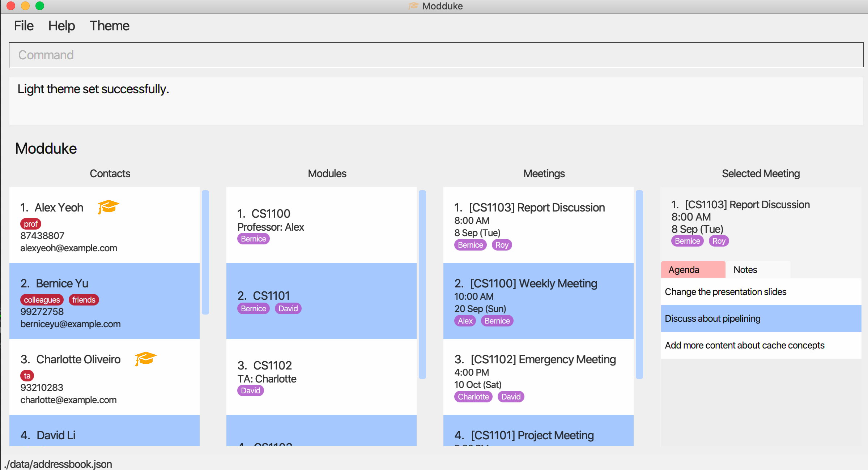Click the Modules list scrollbar
This screenshot has width=868, height=470.
[x=422, y=284]
